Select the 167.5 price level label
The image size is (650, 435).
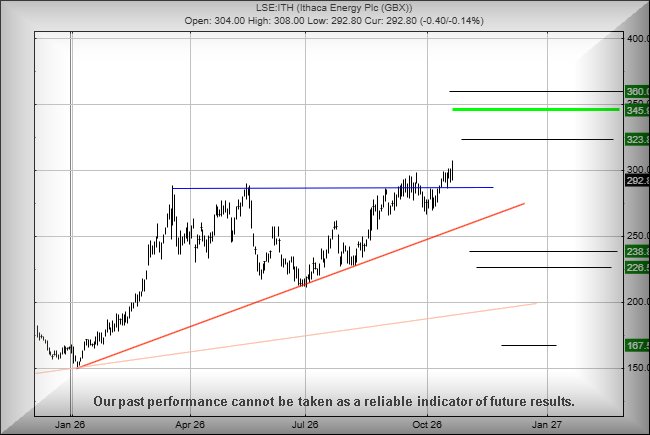637,345
